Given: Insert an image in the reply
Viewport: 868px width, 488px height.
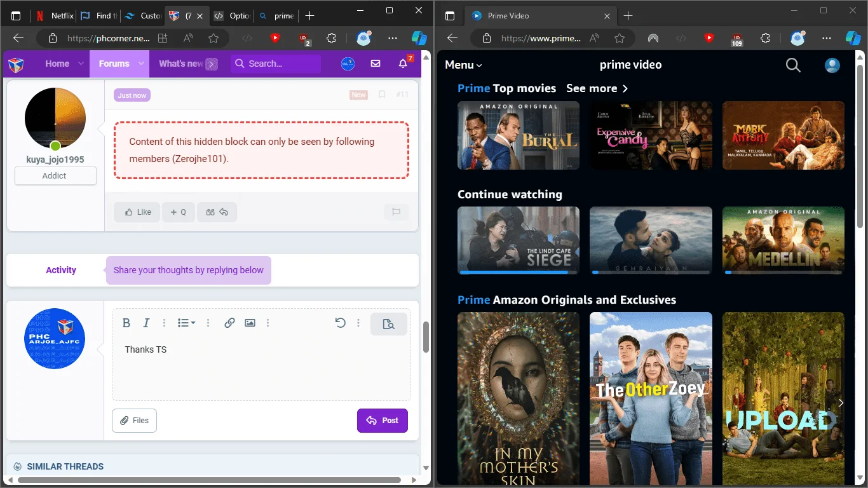Looking at the screenshot, I should click(x=250, y=323).
